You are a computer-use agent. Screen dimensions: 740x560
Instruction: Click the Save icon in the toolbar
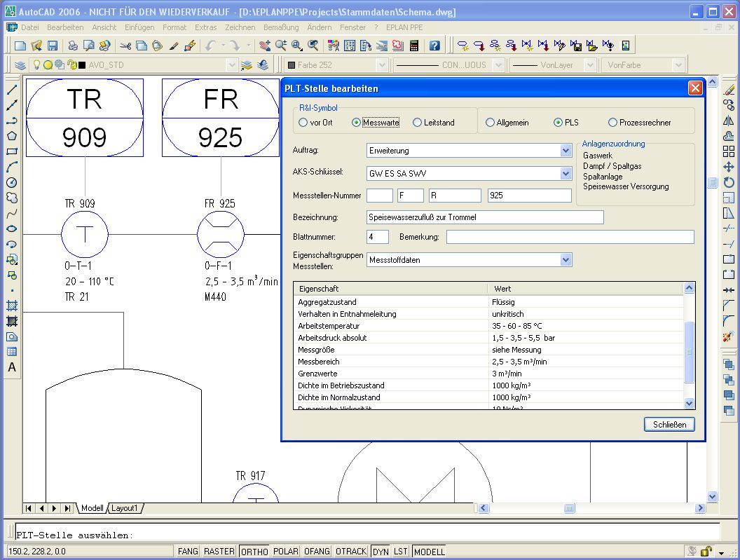pos(53,46)
